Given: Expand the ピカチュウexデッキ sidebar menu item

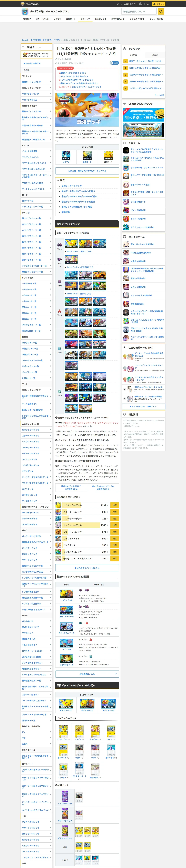Looking at the screenshot, I should 37,430.
